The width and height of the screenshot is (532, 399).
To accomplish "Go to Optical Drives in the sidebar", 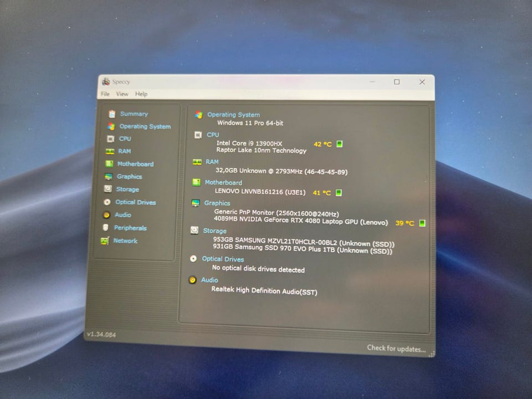I will click(136, 202).
